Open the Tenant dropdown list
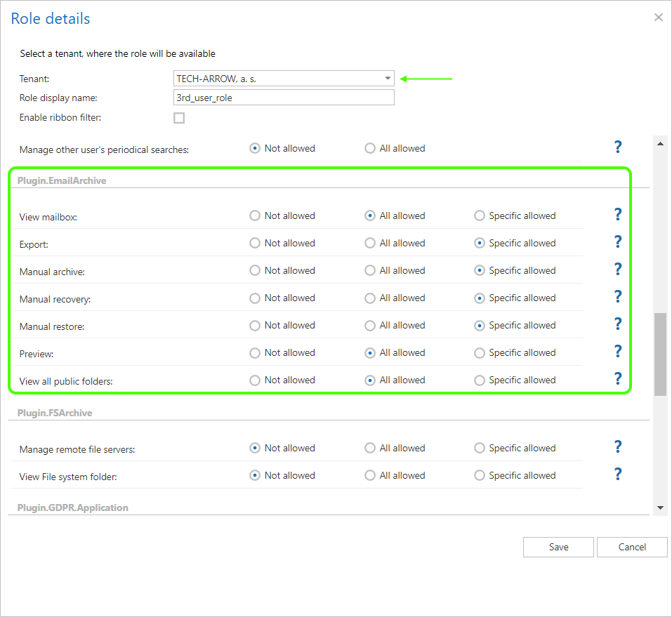 pos(388,79)
